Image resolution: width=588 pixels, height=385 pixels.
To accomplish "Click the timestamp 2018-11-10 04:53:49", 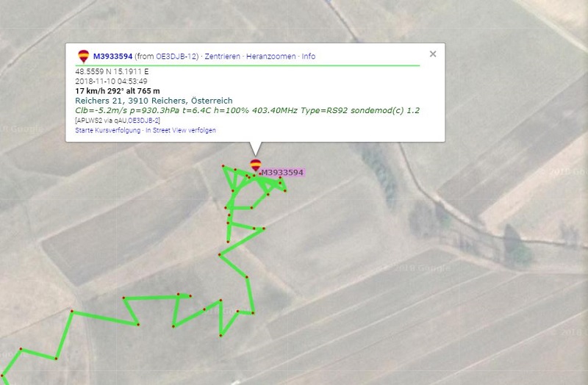I will click(x=111, y=81).
